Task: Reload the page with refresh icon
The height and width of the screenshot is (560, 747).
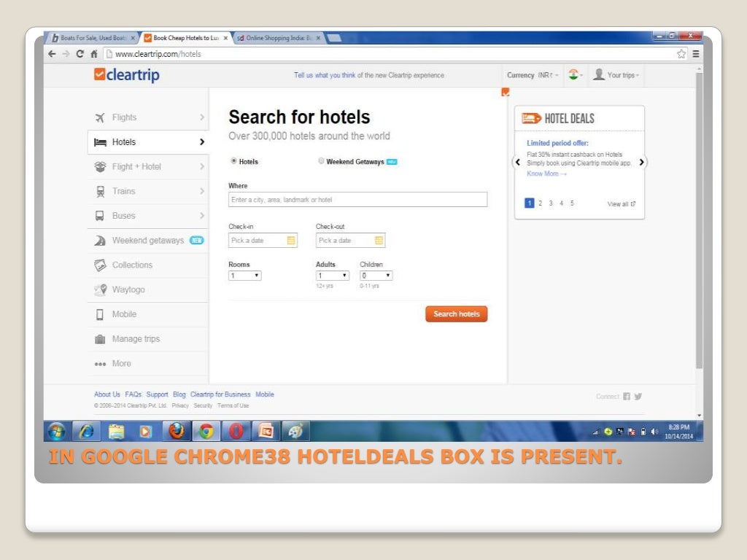Action: [x=80, y=54]
